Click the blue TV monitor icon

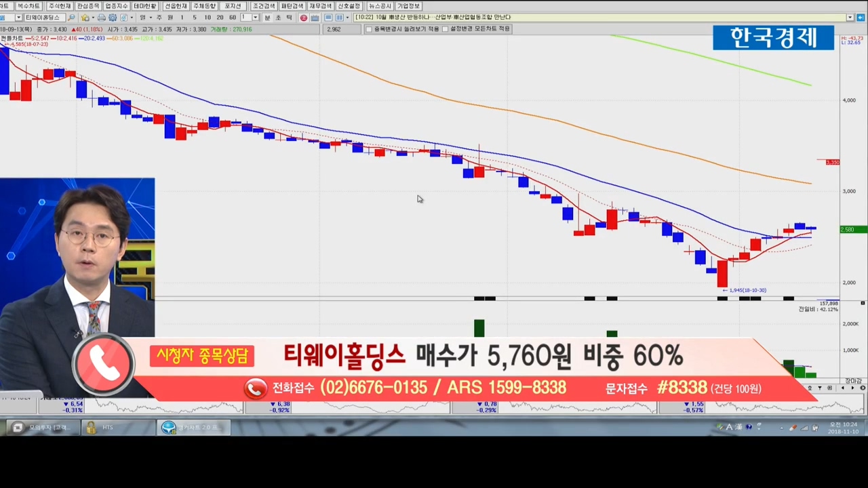point(315,18)
